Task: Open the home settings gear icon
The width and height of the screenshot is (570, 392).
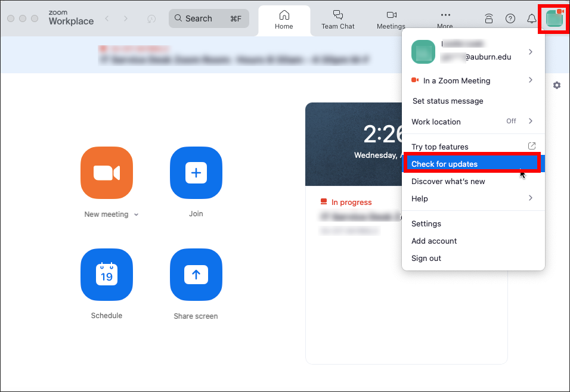Action: tap(556, 85)
